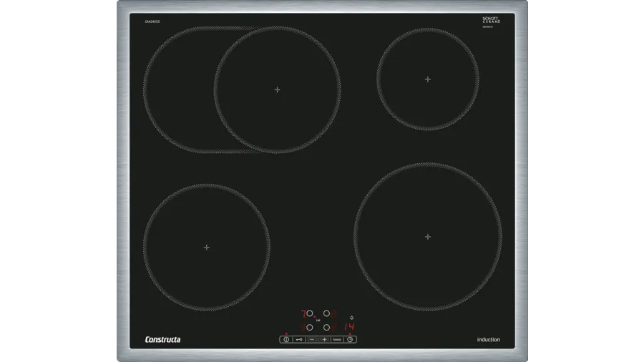Image resolution: width=644 pixels, height=362 pixels.
Task: Click the induction label text
Action: pyautogui.click(x=488, y=339)
